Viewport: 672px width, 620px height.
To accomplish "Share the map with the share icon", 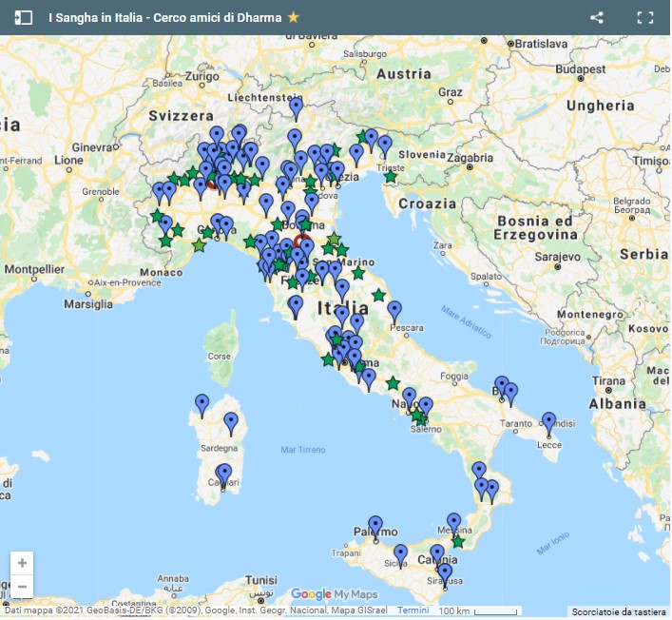I will pyautogui.click(x=597, y=17).
